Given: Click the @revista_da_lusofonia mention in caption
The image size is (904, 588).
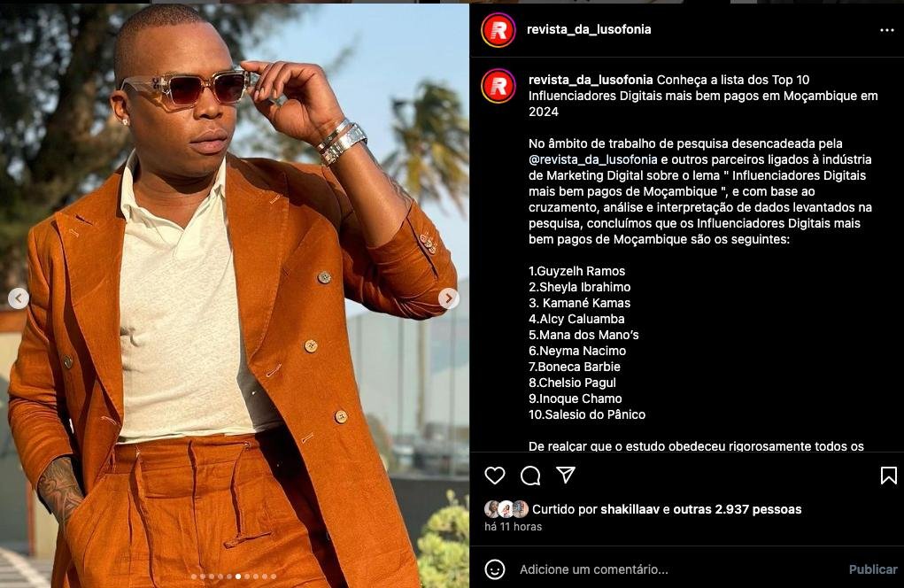Looking at the screenshot, I should point(592,159).
